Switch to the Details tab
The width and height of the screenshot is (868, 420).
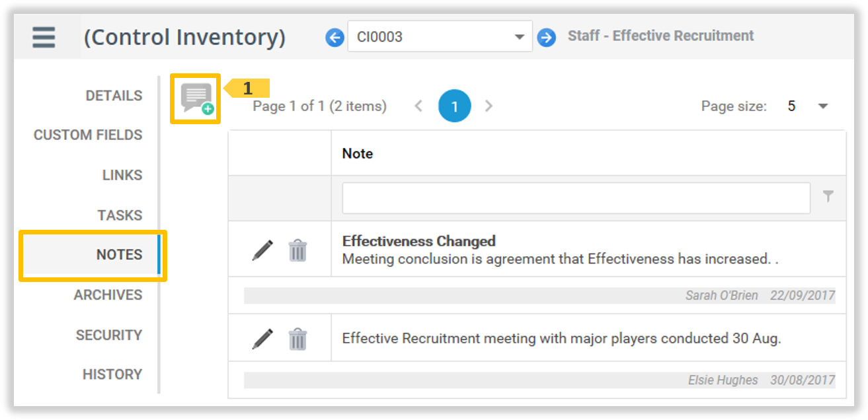click(x=114, y=96)
